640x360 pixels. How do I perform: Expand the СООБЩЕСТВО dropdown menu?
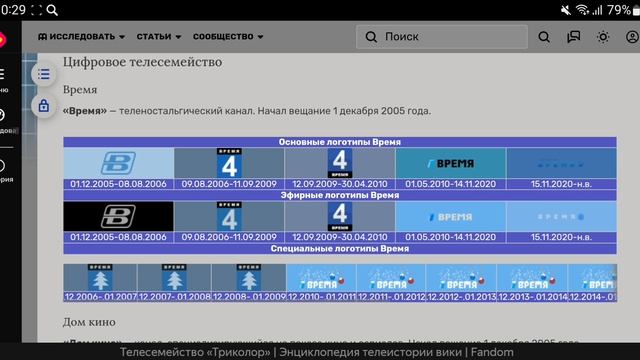[x=228, y=37]
